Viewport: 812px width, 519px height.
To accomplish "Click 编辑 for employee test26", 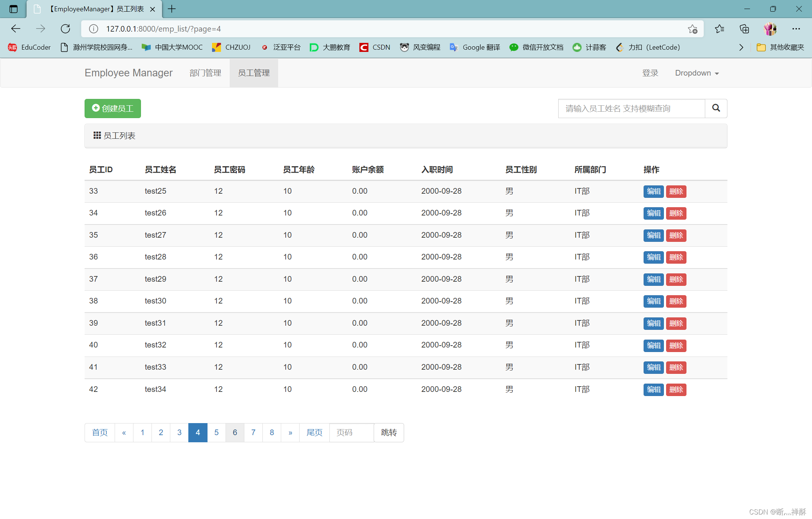I will tap(653, 213).
